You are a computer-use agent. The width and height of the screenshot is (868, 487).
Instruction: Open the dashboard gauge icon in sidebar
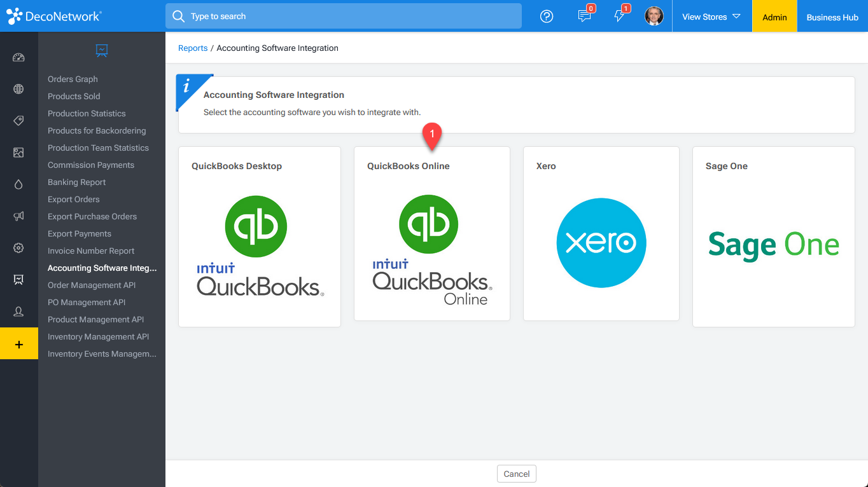[18, 57]
